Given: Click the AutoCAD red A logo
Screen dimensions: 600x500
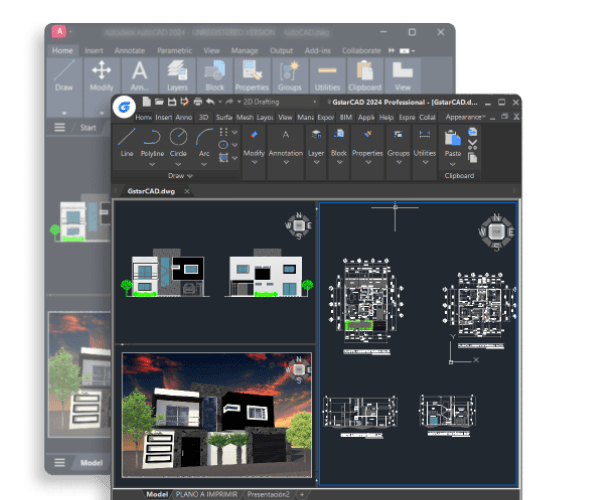Looking at the screenshot, I should coord(59,31).
